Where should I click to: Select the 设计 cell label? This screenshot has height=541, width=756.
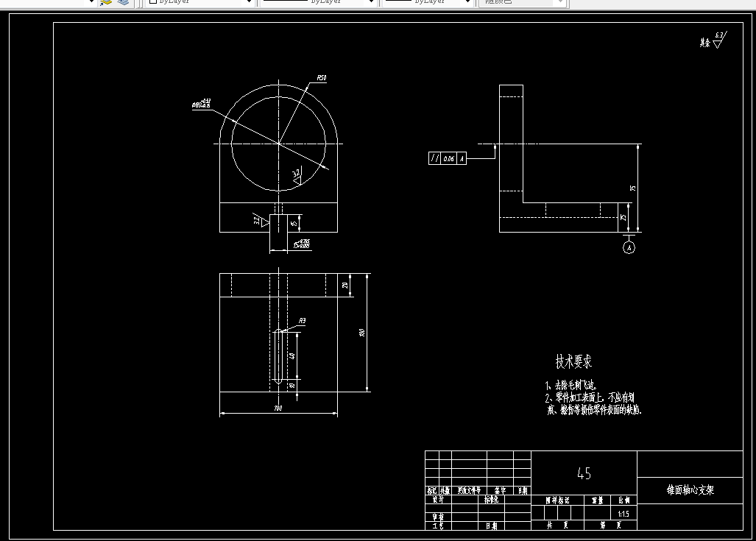438,500
